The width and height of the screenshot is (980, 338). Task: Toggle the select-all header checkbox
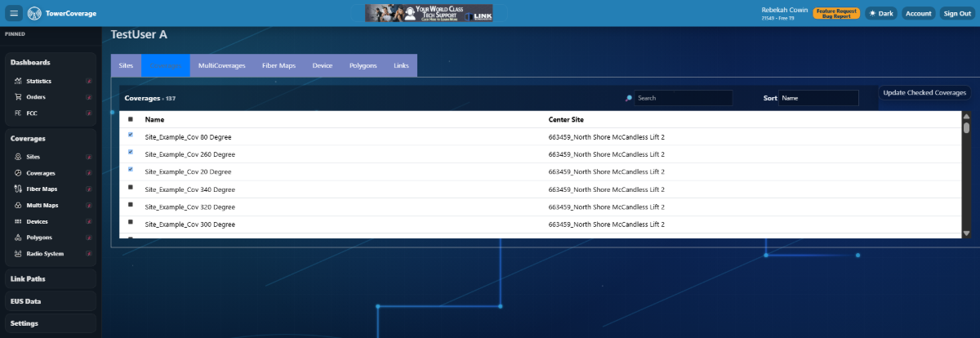click(131, 119)
